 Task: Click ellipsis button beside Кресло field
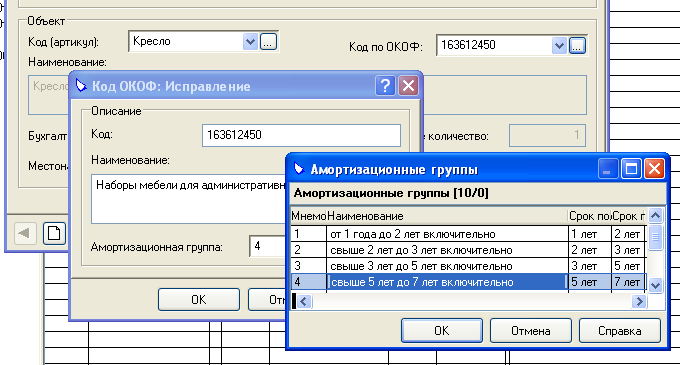tap(268, 42)
